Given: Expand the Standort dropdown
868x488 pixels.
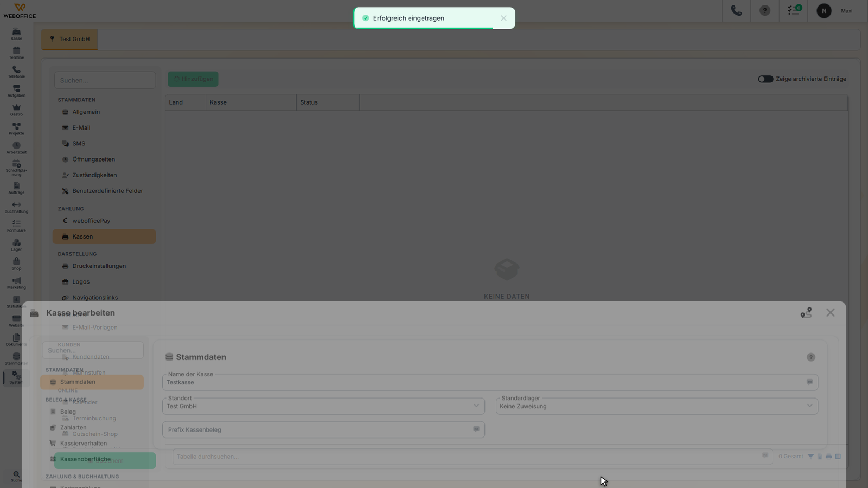Looking at the screenshot, I should 323,406.
